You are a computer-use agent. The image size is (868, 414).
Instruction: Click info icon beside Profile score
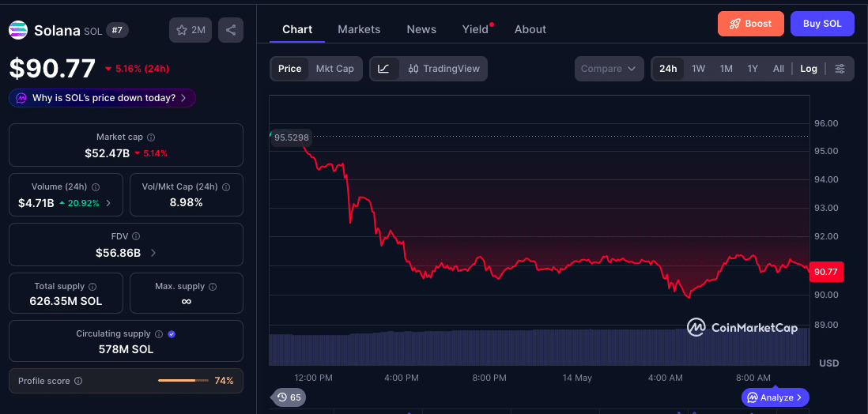tap(78, 381)
